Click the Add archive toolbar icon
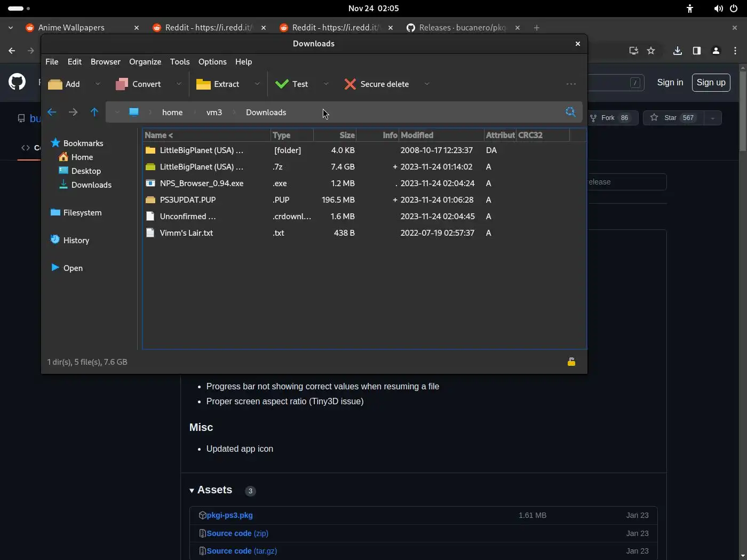 pos(55,84)
